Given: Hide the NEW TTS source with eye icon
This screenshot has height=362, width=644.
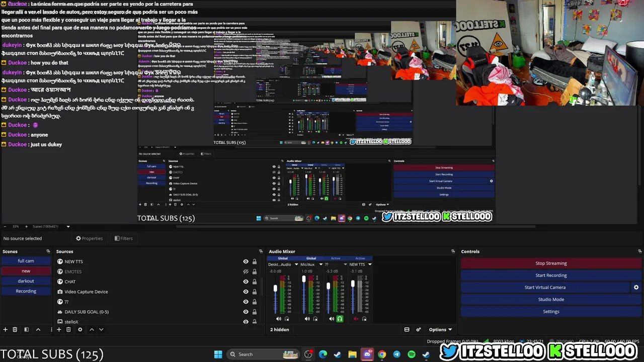Looking at the screenshot, I should tap(246, 261).
